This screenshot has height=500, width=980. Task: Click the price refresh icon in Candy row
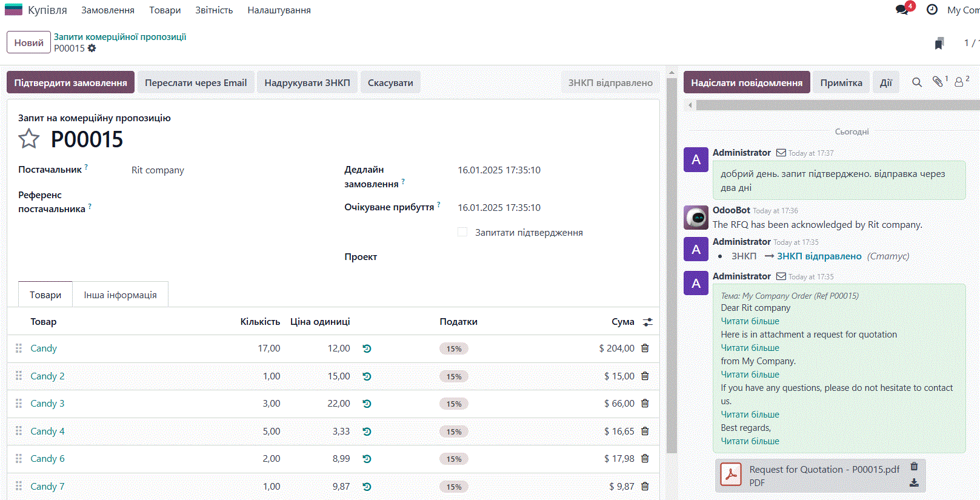(367, 348)
